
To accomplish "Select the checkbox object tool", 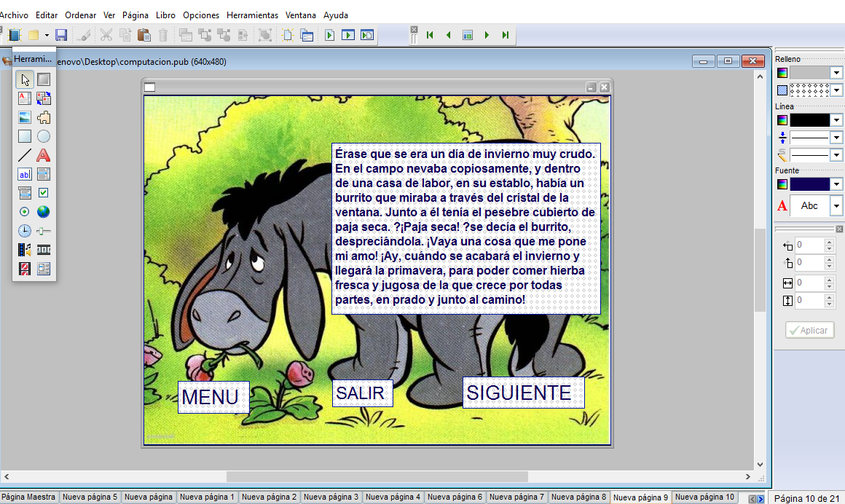I will (x=44, y=193).
